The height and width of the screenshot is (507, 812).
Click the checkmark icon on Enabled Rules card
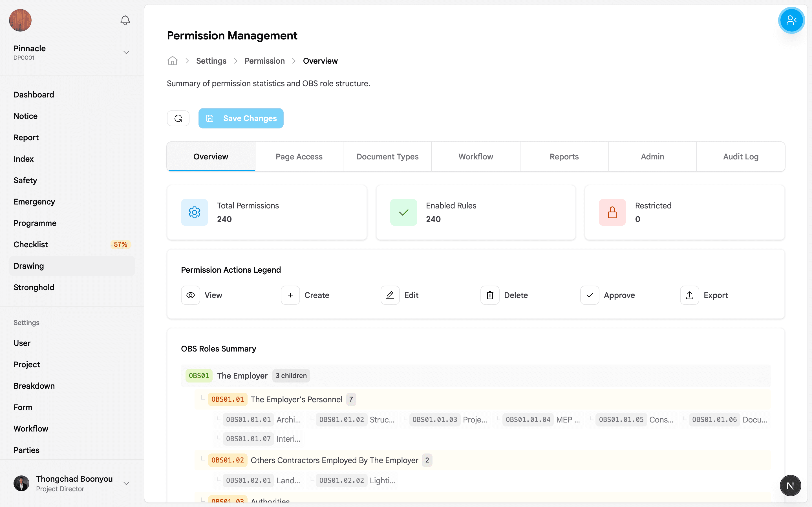(x=403, y=212)
